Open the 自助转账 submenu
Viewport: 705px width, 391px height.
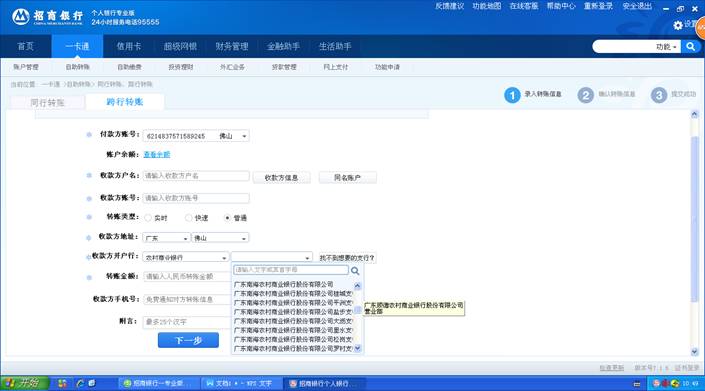[x=77, y=67]
